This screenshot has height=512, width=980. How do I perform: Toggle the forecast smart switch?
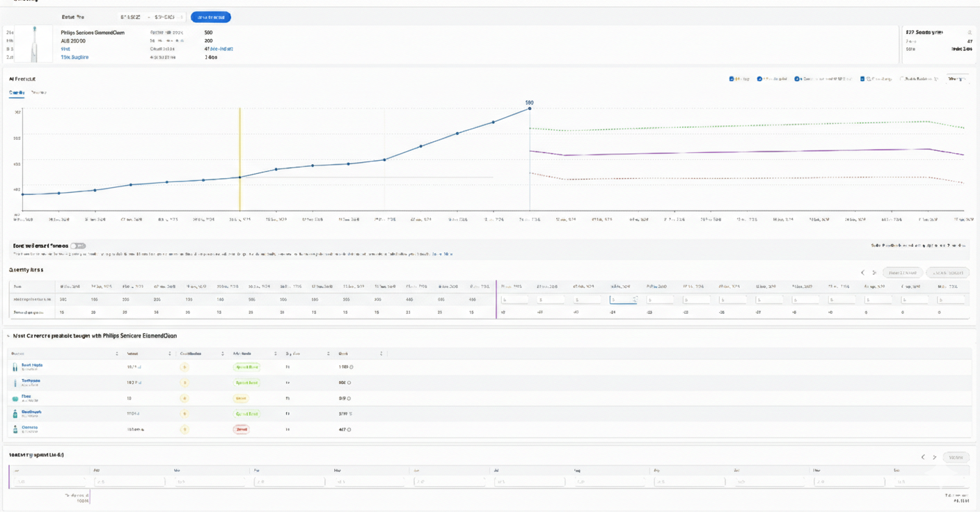pyautogui.click(x=77, y=245)
